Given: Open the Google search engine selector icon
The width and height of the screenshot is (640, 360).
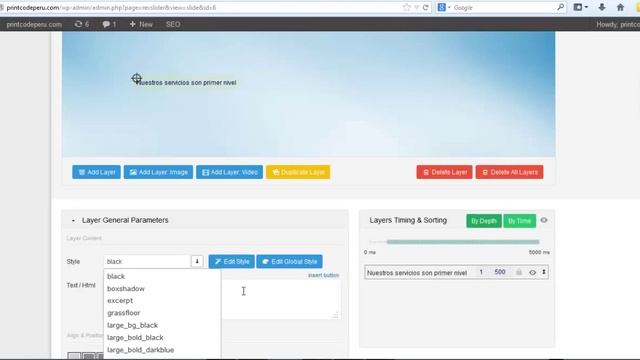Looking at the screenshot, I should (x=443, y=7).
